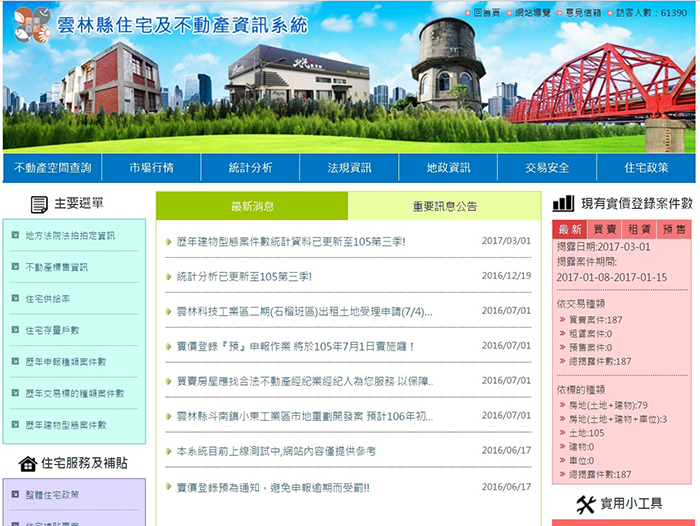Click the purple arrow icon next to 整體住宅政策
The width and height of the screenshot is (700, 526).
(16, 494)
